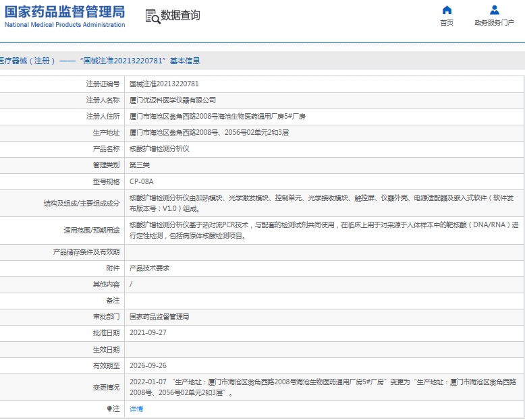Screen dimensions: 525x420
Task: Click management category value 第三类
Action: click(x=140, y=165)
